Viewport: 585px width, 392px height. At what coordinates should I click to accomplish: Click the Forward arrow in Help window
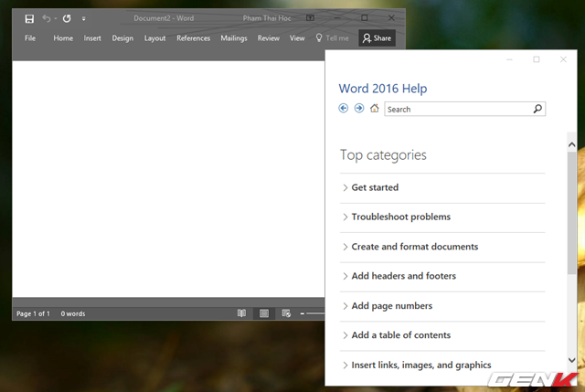pyautogui.click(x=359, y=108)
